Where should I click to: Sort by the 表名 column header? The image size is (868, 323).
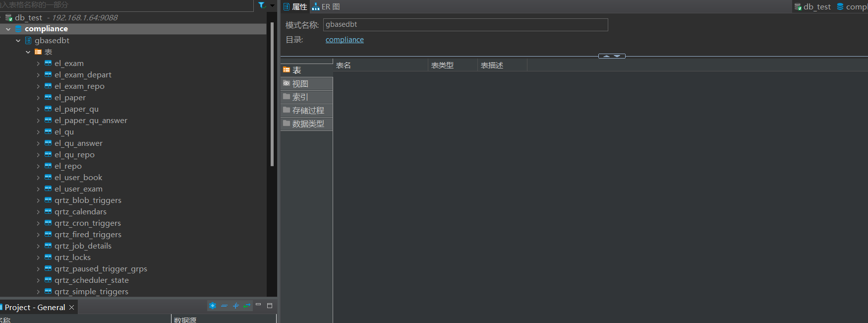[x=381, y=65]
